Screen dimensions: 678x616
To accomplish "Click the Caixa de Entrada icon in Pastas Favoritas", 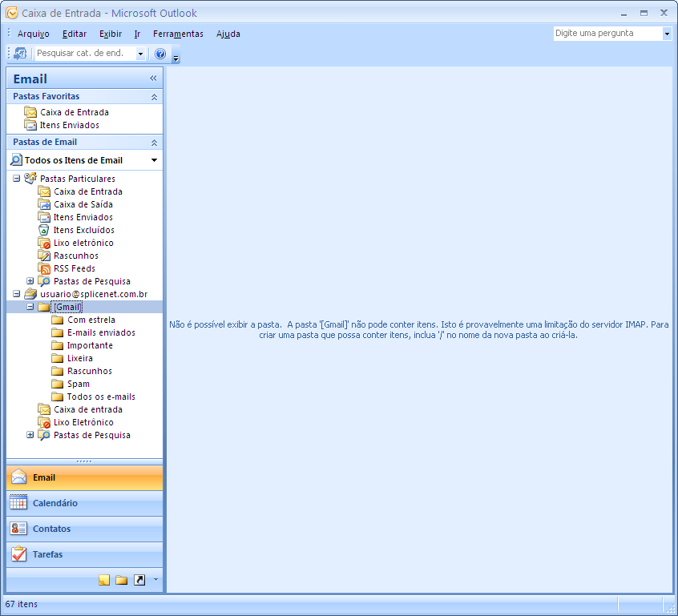I will [x=30, y=112].
